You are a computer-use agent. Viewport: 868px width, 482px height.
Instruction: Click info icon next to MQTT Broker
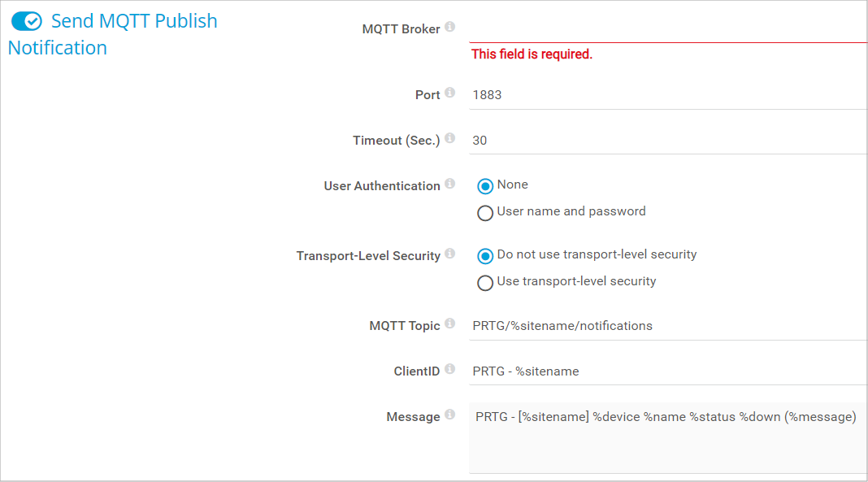(450, 27)
